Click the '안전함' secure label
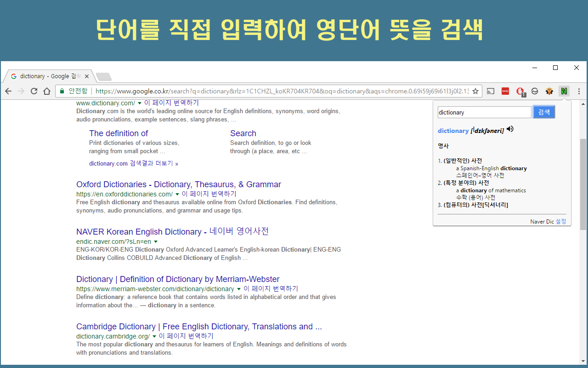The width and height of the screenshot is (588, 368). (78, 91)
